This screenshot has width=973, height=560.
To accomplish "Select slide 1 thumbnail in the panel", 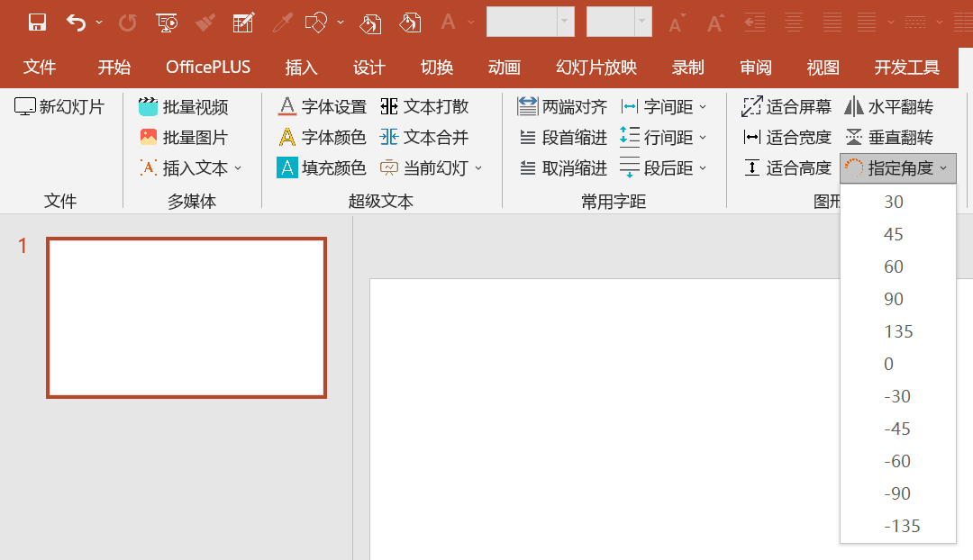I will tap(186, 317).
